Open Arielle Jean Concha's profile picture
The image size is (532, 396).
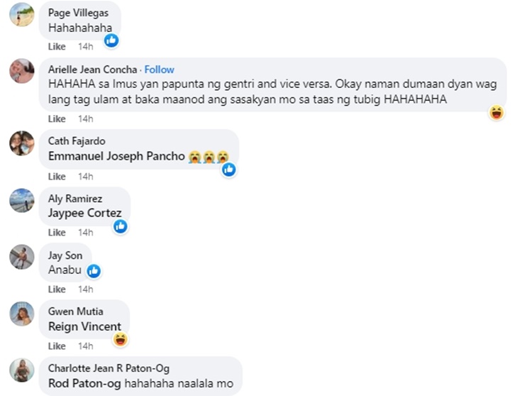click(x=22, y=71)
